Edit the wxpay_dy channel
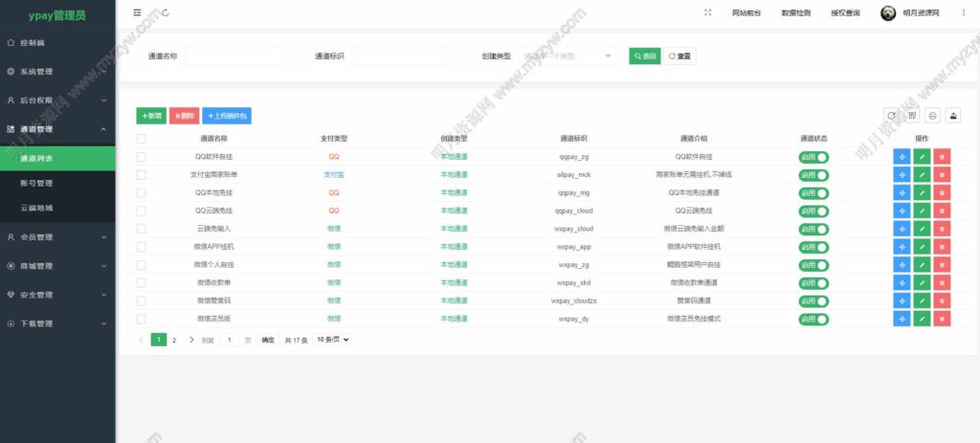This screenshot has width=980, height=443. [x=922, y=319]
